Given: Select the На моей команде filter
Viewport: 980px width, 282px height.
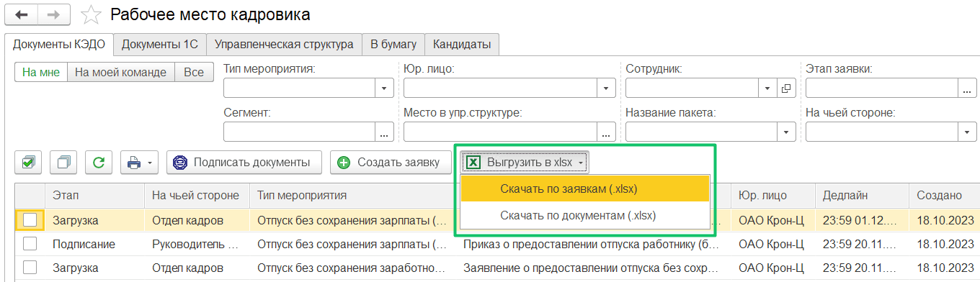Looking at the screenshot, I should [121, 72].
